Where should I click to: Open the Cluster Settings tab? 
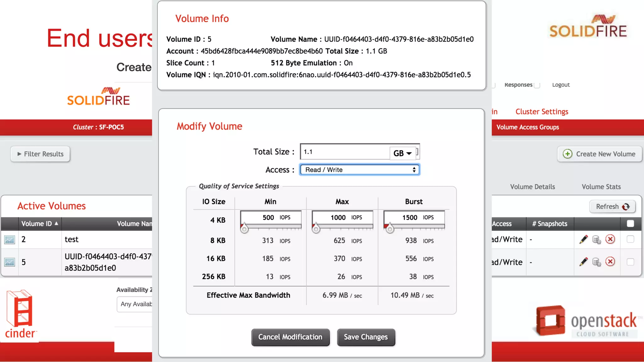[541, 112]
